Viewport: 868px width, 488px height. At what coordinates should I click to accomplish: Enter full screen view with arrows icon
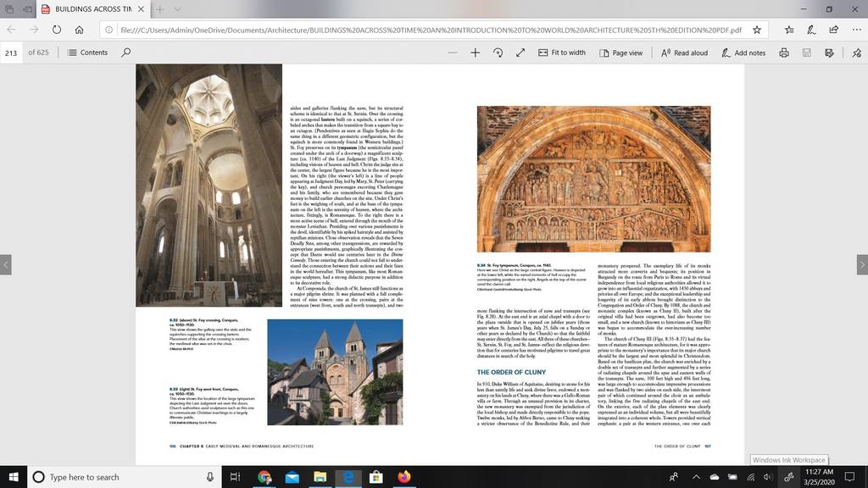[520, 53]
